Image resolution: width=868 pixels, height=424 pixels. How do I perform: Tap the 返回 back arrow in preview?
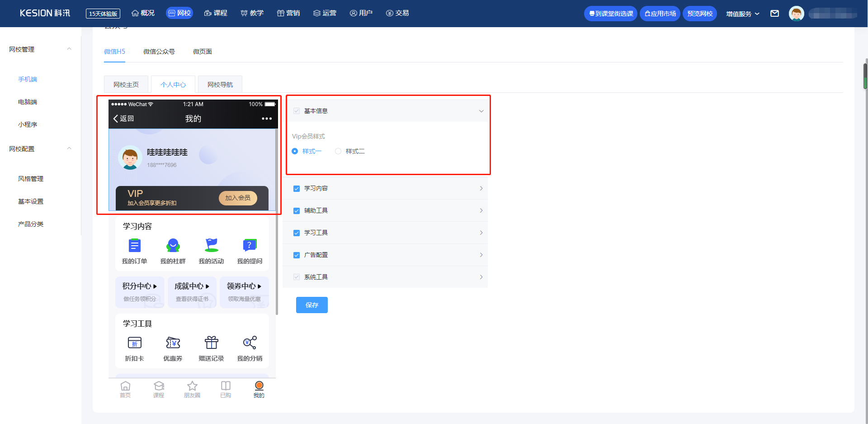(x=116, y=119)
